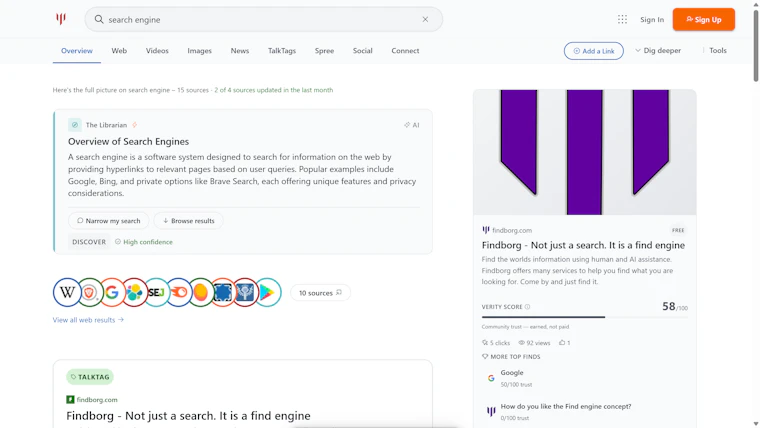Click the thumbs-up like icon
Viewport: 760px width, 428px height.
[562, 342]
